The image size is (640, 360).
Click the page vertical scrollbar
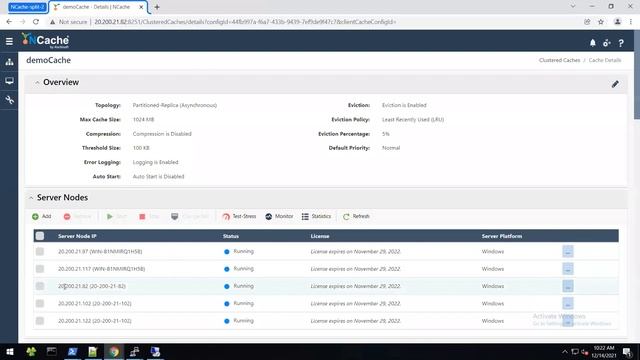pyautogui.click(x=637, y=75)
